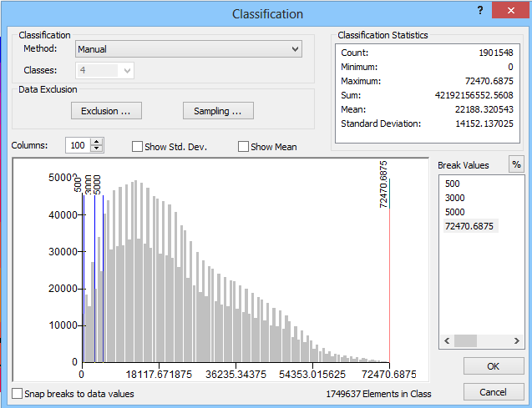The height and width of the screenshot is (408, 532).
Task: Click the Columns number input field
Action: point(77,146)
